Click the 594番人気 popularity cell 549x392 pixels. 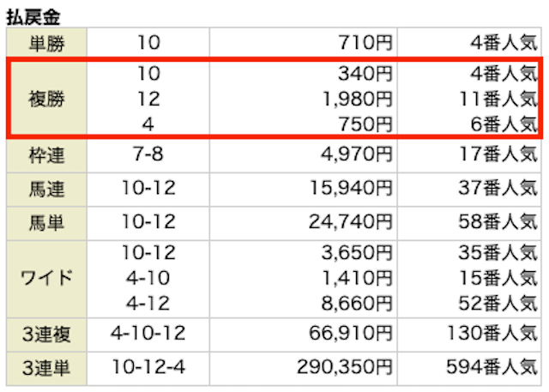pyautogui.click(x=492, y=367)
